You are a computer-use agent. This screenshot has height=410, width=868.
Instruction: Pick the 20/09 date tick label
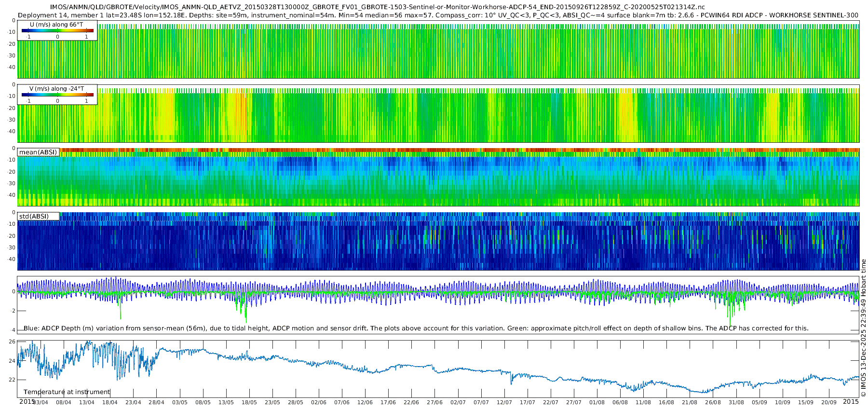pos(829,403)
